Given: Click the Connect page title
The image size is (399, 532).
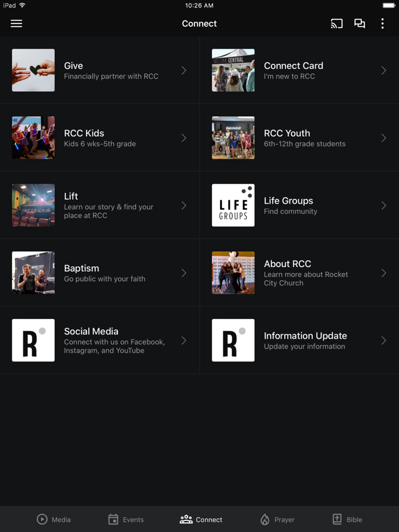Looking at the screenshot, I should coord(199,23).
